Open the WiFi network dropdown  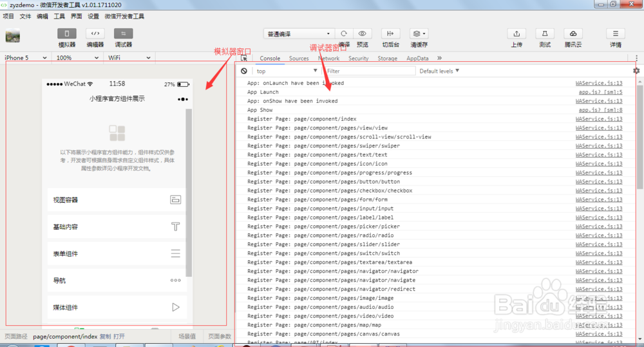(x=129, y=58)
